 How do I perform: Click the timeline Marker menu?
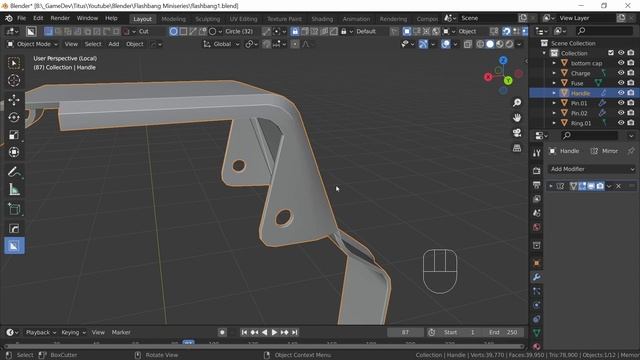(x=121, y=332)
